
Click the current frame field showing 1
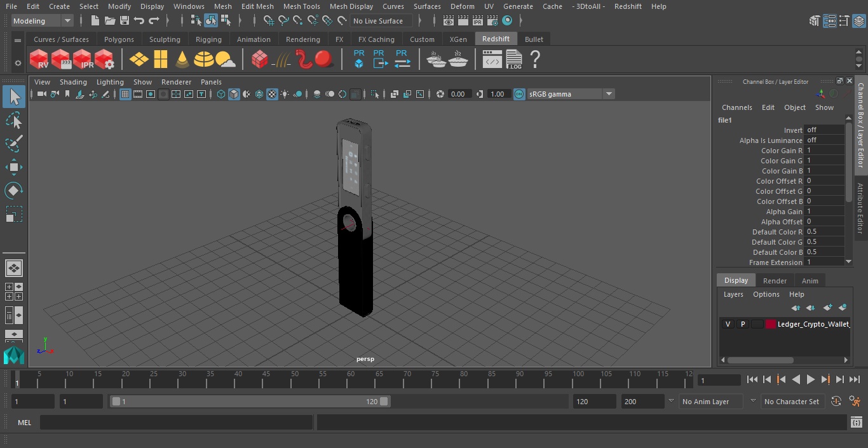pyautogui.click(x=719, y=380)
